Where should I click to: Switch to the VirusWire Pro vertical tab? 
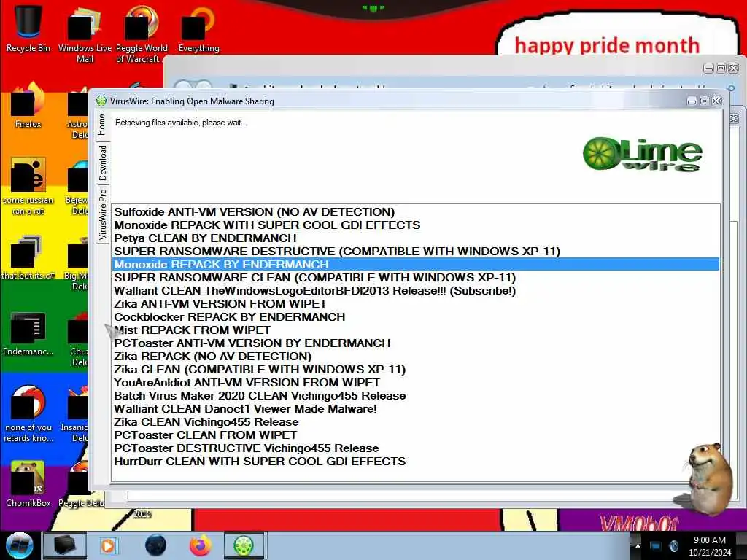tap(103, 214)
